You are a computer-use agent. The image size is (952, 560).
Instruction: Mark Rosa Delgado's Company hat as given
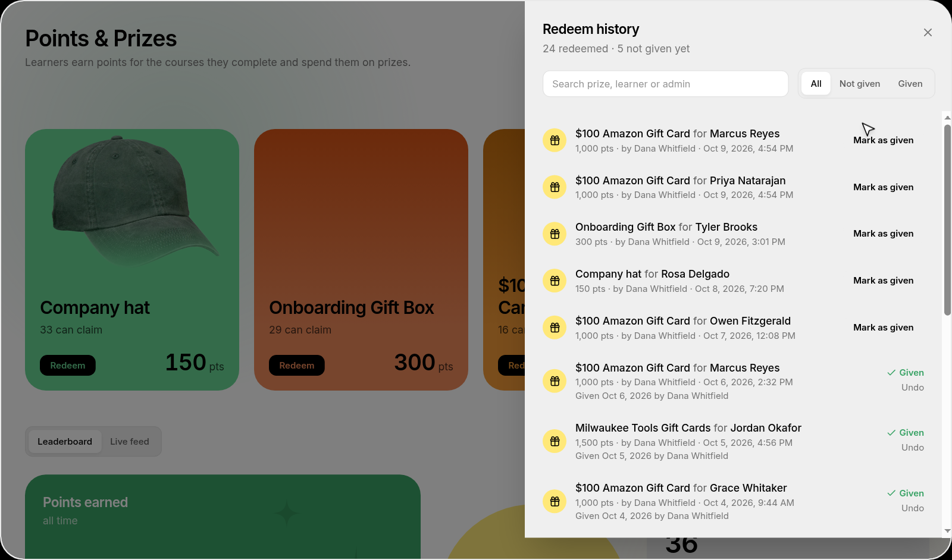click(883, 281)
